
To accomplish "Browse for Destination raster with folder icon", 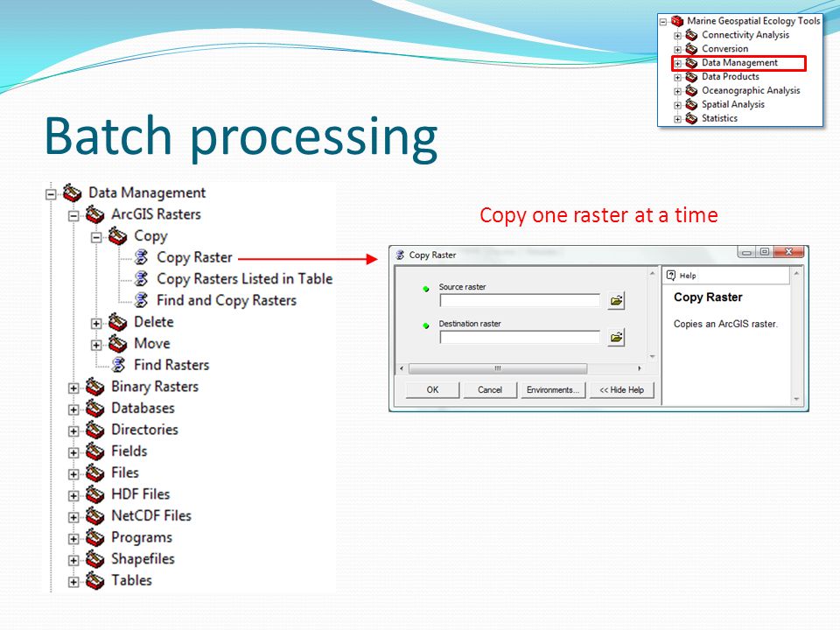I will [x=617, y=338].
